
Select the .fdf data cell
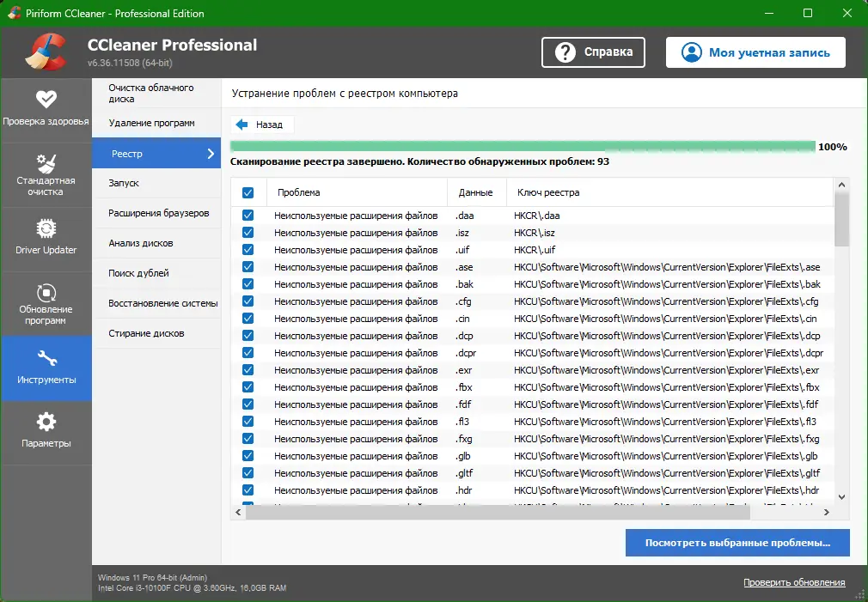463,404
